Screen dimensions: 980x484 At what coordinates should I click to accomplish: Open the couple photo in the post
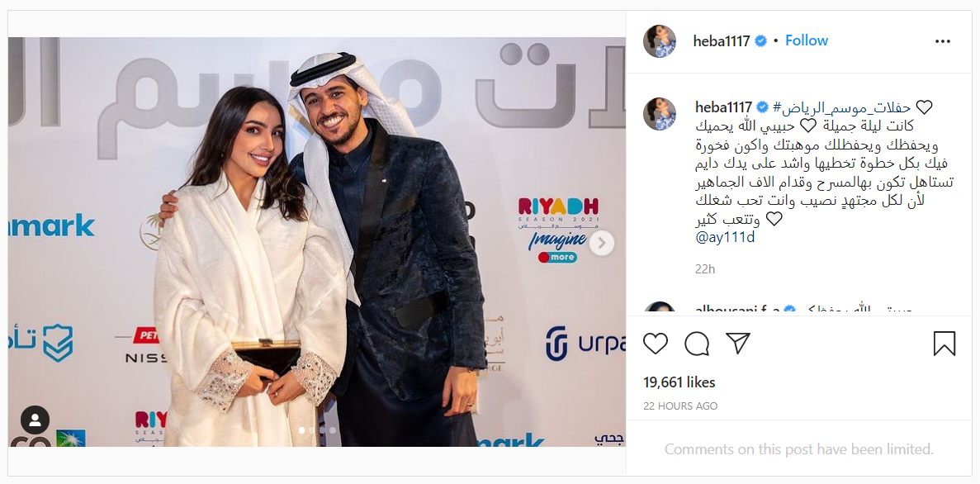317,241
